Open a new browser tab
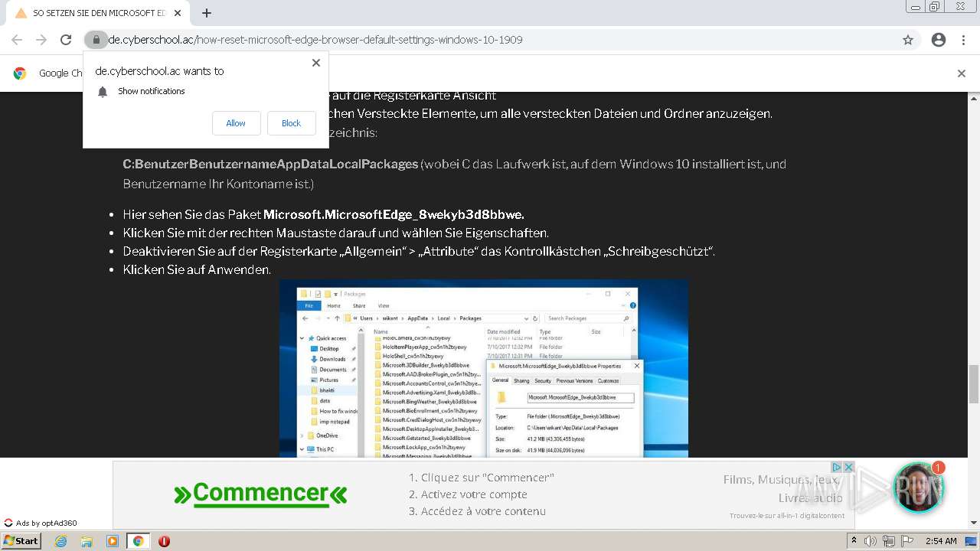This screenshot has height=551, width=980. pyautogui.click(x=207, y=13)
